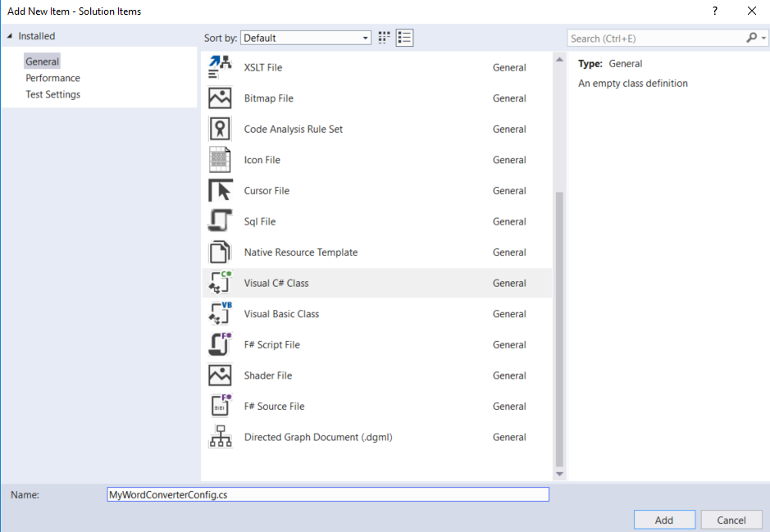Image resolution: width=770 pixels, height=532 pixels.
Task: Open the help question mark
Action: [715, 11]
